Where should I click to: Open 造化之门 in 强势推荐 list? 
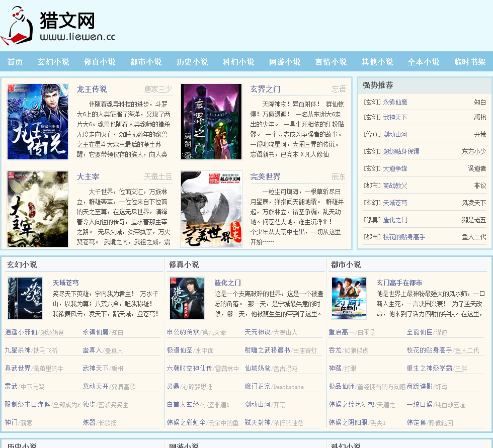click(x=395, y=220)
